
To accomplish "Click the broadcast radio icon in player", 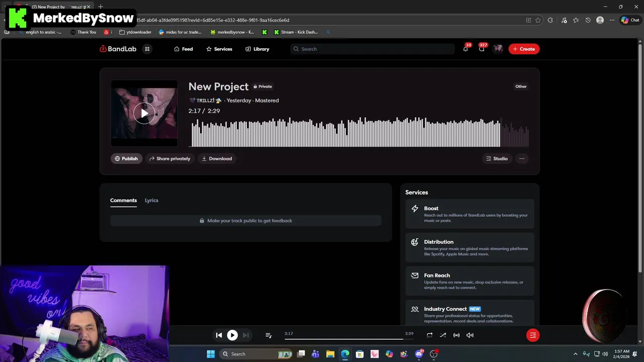I will tap(456, 335).
